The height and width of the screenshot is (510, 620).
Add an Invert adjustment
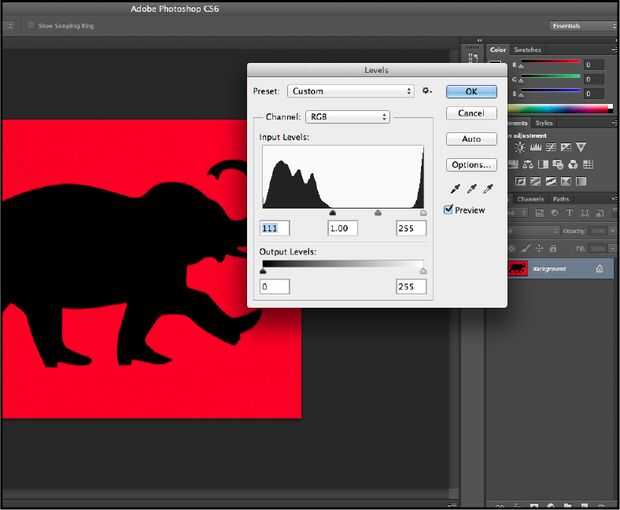click(x=520, y=181)
